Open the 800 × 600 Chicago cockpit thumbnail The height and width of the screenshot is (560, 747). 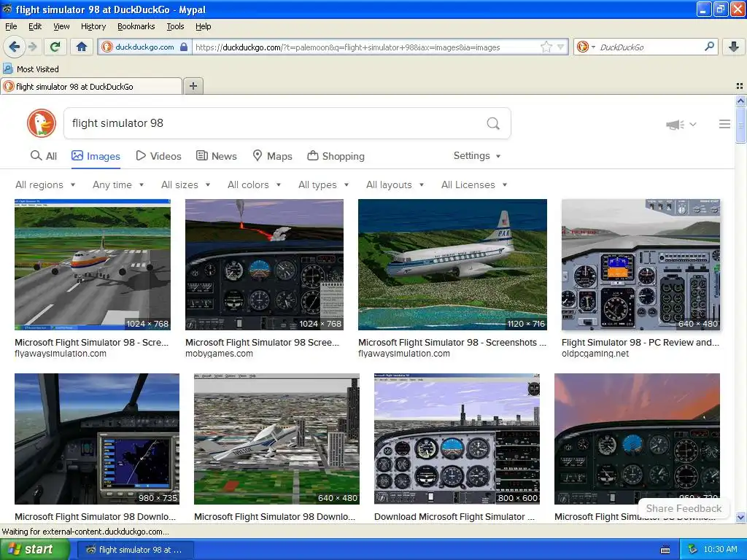coord(457,438)
